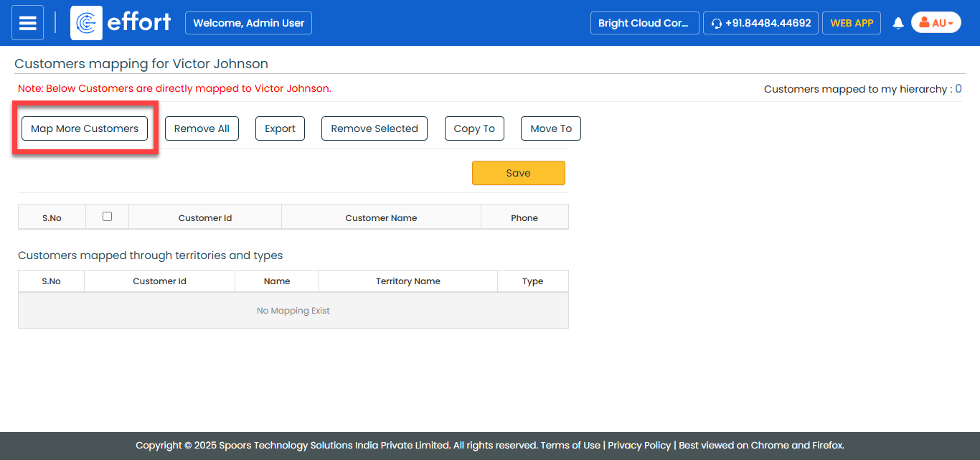The width and height of the screenshot is (980, 460).
Task: Expand the AU user profile dropdown
Action: (x=936, y=23)
